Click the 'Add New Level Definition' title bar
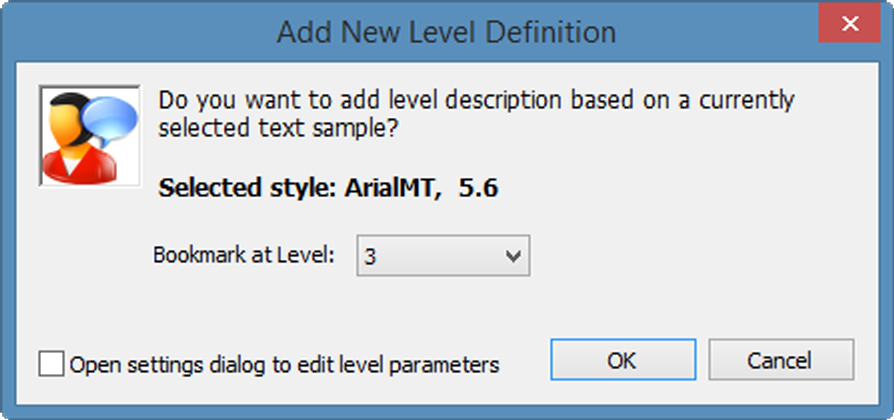Viewport: 894px width, 420px height. [446, 32]
